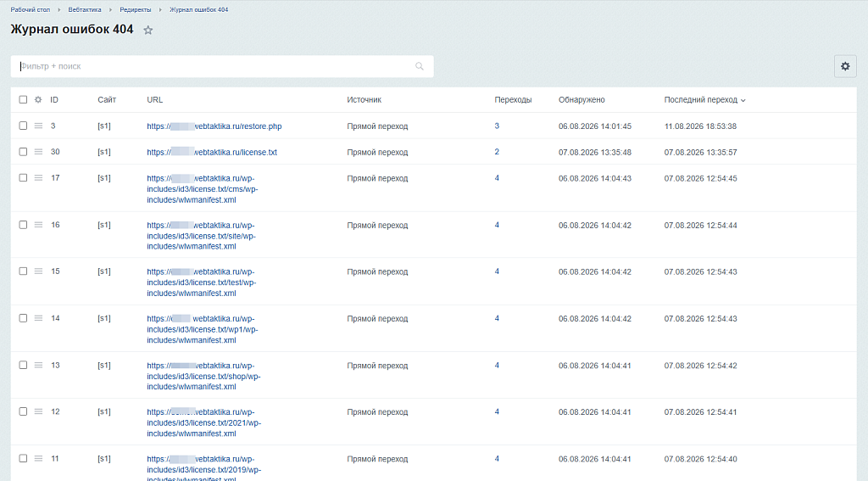Click the search magnifier icon in filter

pos(420,66)
